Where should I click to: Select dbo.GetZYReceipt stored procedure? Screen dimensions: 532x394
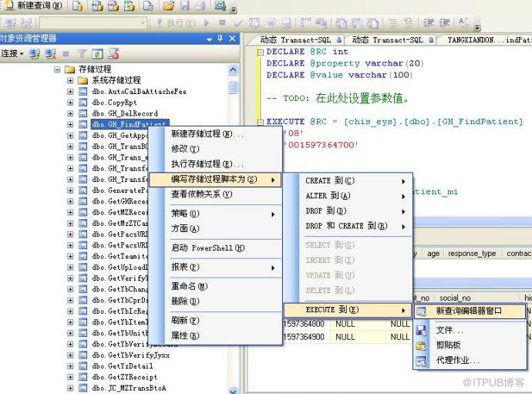[x=124, y=377]
